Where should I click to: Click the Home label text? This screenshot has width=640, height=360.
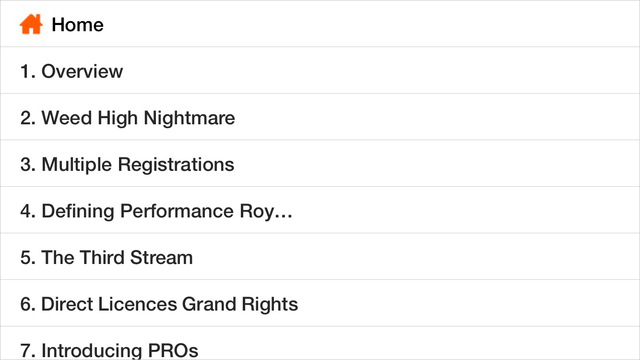coord(78,25)
